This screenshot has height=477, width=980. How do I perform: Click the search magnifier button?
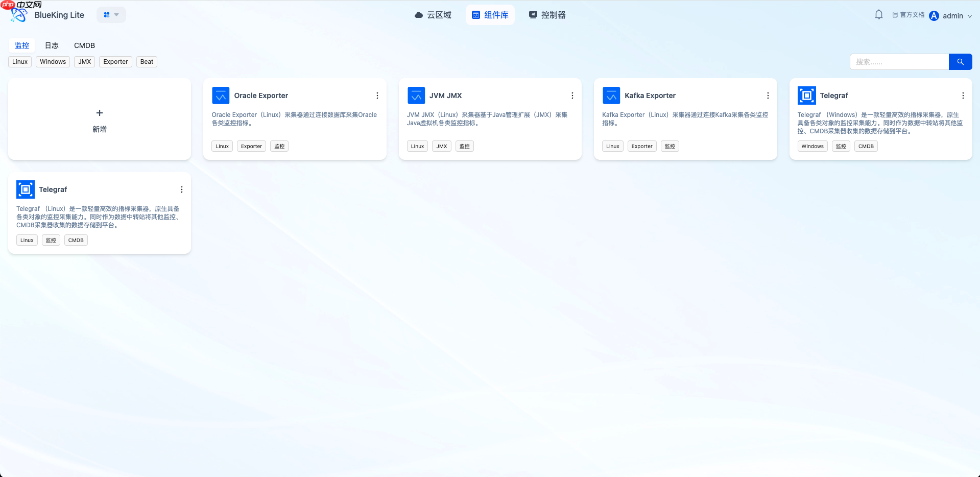[960, 61]
